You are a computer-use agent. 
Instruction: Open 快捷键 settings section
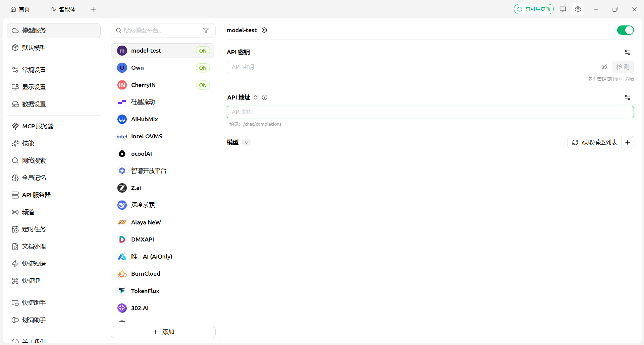(54, 281)
